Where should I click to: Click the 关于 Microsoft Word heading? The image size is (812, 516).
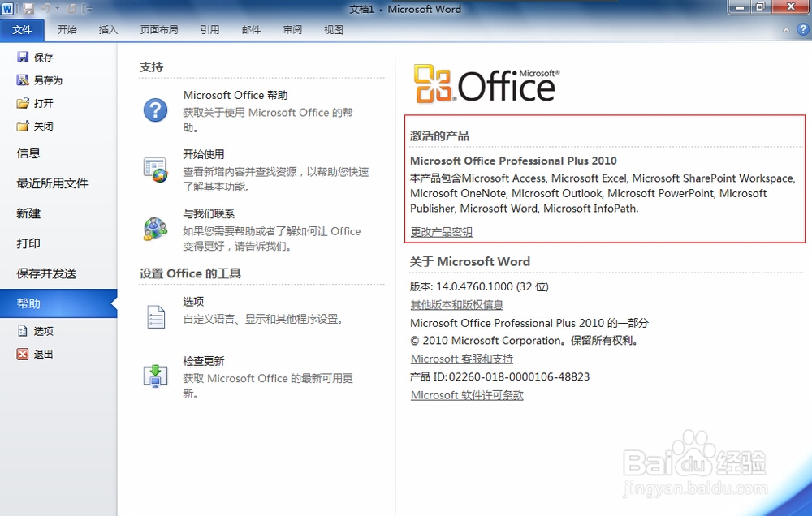[x=469, y=262]
